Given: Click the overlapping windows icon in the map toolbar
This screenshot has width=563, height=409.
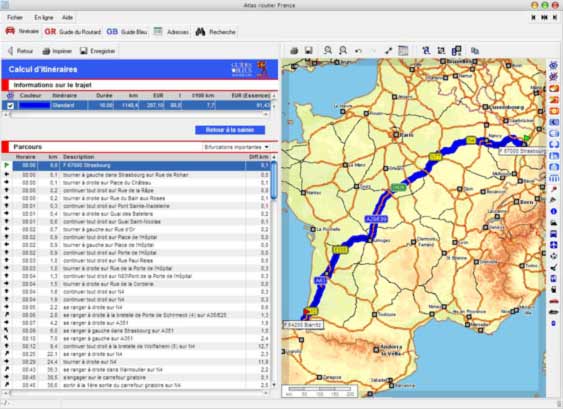Looking at the screenshot, I should [456, 51].
